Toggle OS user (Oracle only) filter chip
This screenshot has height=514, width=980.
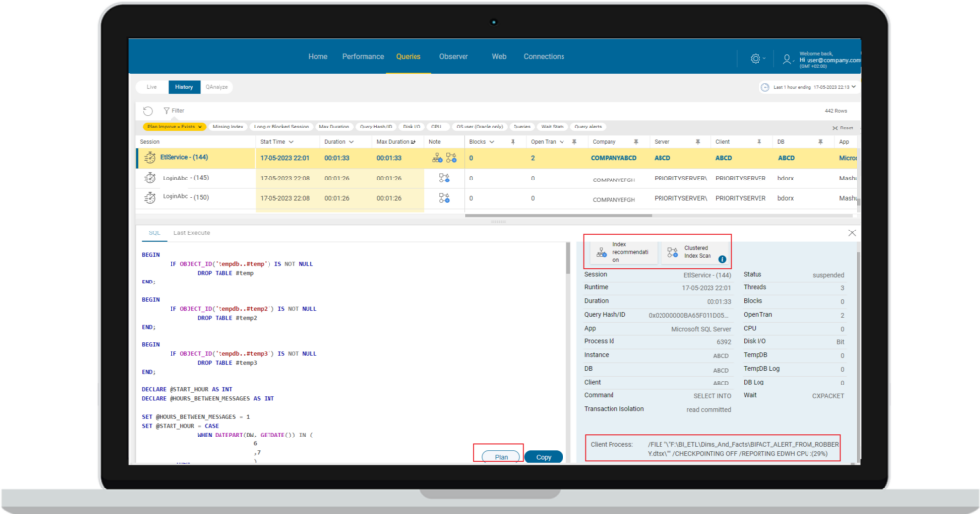pyautogui.click(x=479, y=127)
